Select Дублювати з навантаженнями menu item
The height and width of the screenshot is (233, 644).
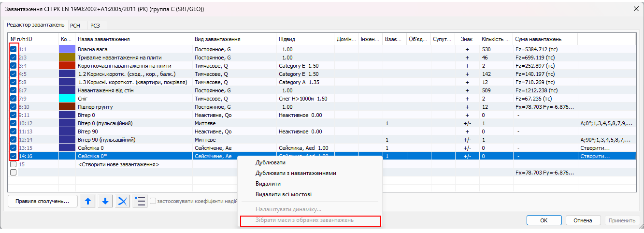(296, 173)
